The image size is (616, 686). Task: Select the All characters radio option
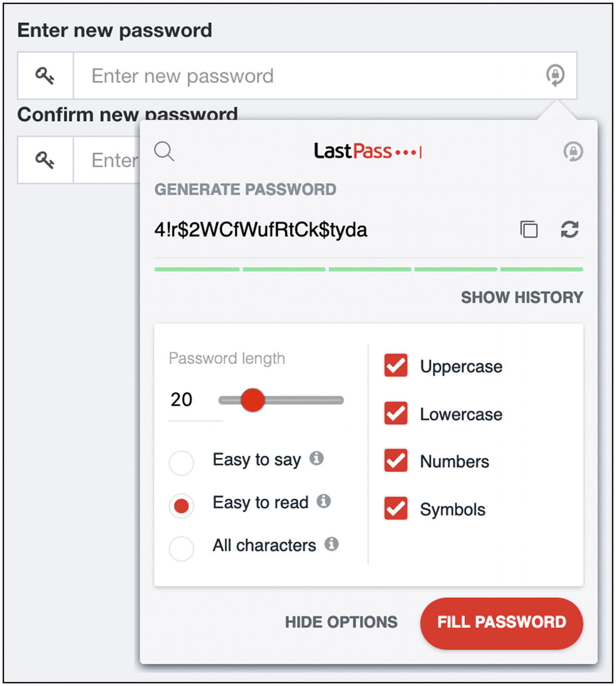click(x=182, y=548)
